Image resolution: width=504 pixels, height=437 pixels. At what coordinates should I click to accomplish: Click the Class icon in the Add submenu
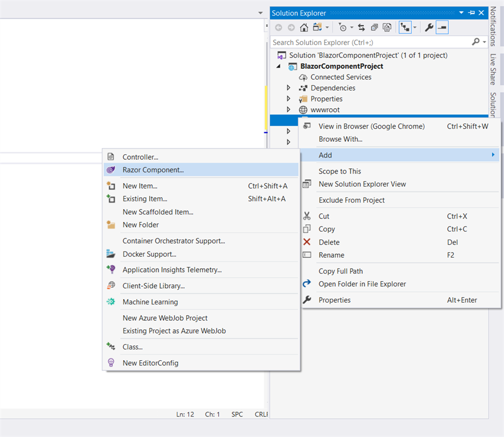[x=111, y=347]
